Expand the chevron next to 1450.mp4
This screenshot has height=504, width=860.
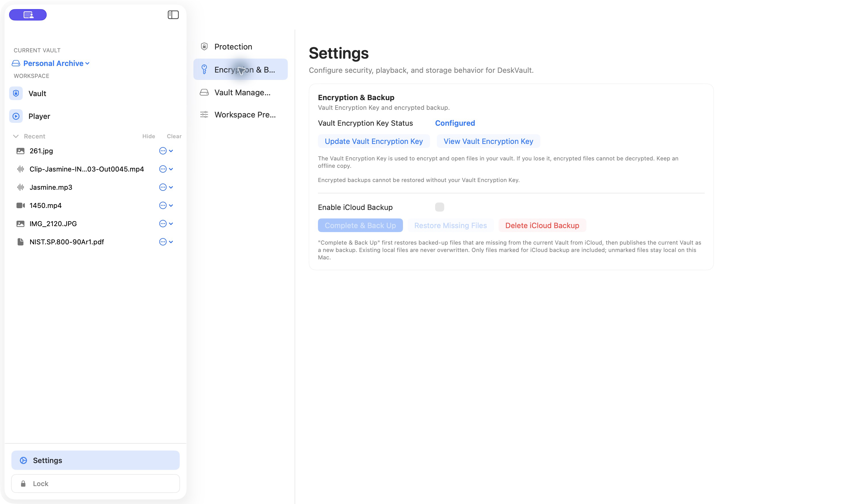coord(171,205)
